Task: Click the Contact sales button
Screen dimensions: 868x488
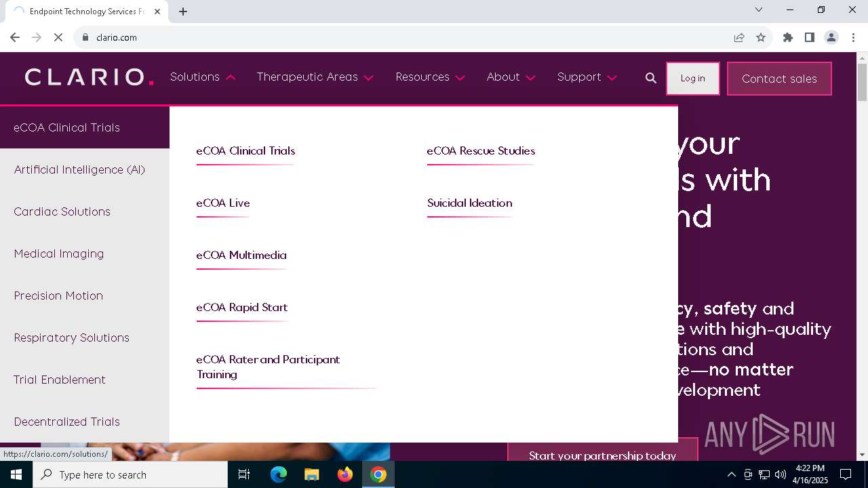Action: [779, 79]
